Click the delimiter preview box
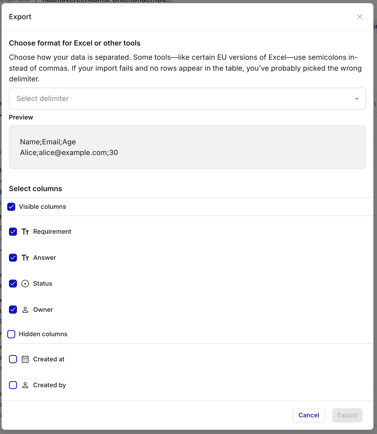377x434 pixels. coord(187,147)
